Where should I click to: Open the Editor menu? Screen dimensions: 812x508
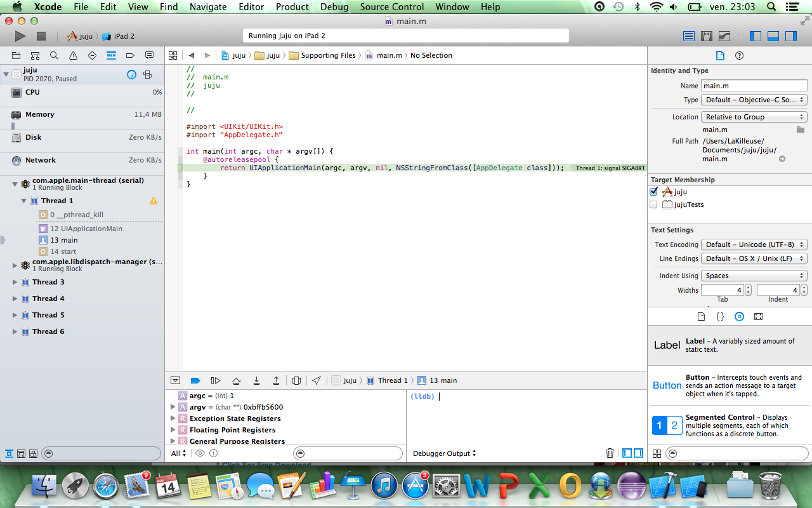pyautogui.click(x=251, y=7)
